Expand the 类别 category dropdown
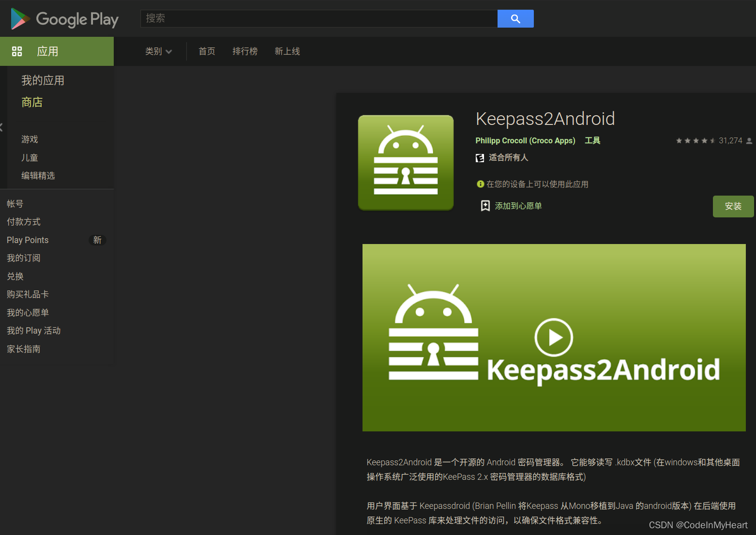This screenshot has height=535, width=756. (158, 51)
